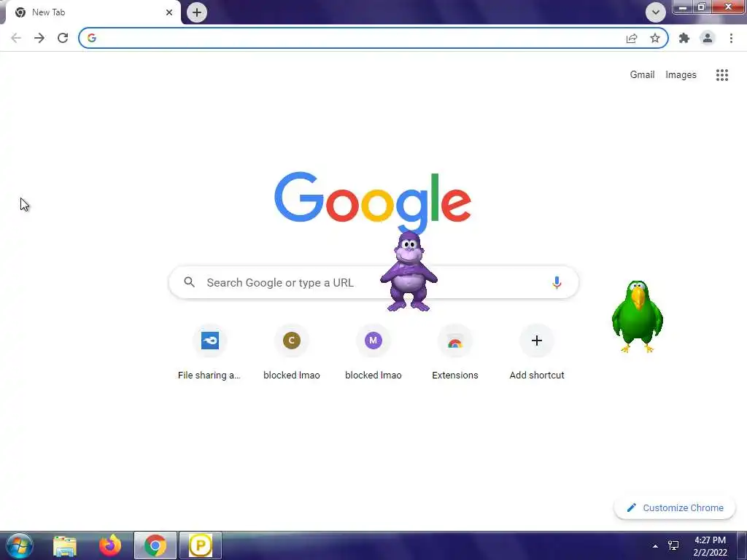The height and width of the screenshot is (560, 747).
Task: Show hidden system tray icons
Action: [656, 546]
